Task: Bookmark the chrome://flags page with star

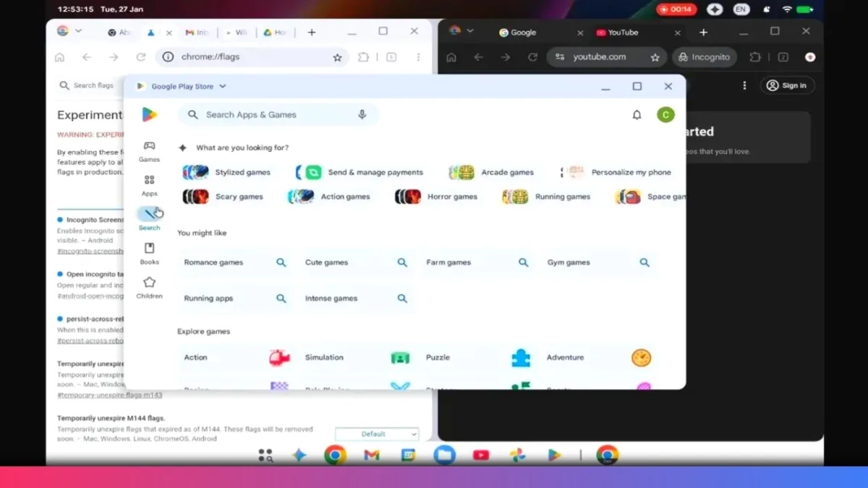Action: pos(337,57)
